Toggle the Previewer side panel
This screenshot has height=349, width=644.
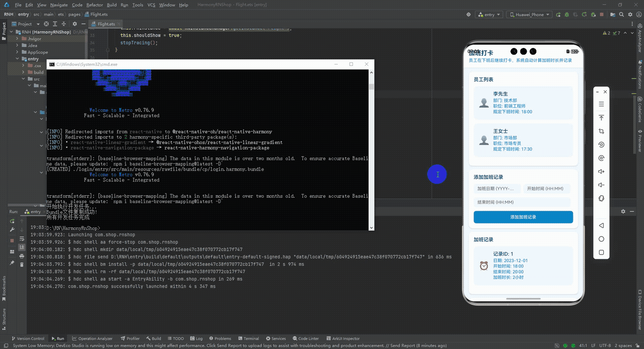tap(640, 141)
